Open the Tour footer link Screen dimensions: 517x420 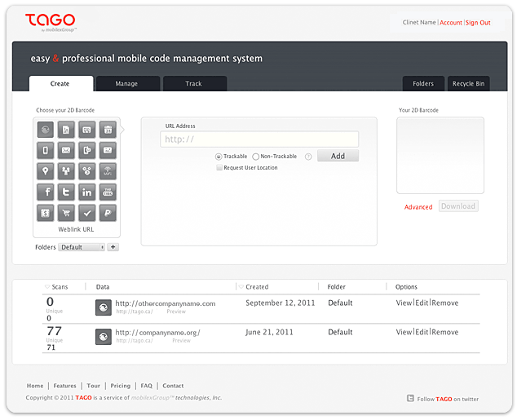(x=93, y=386)
